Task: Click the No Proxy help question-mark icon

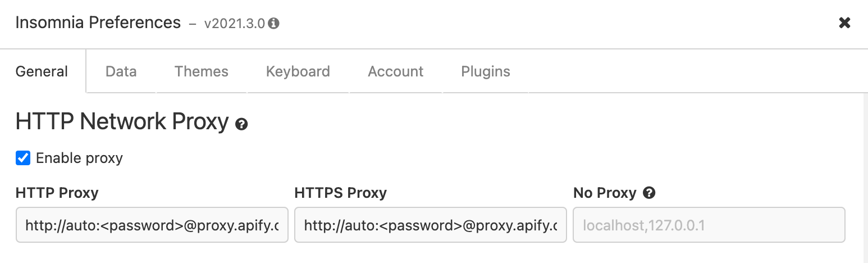Action: (x=649, y=193)
